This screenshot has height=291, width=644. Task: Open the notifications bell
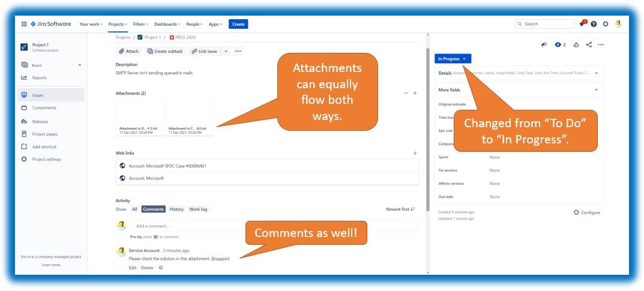pyautogui.click(x=582, y=24)
